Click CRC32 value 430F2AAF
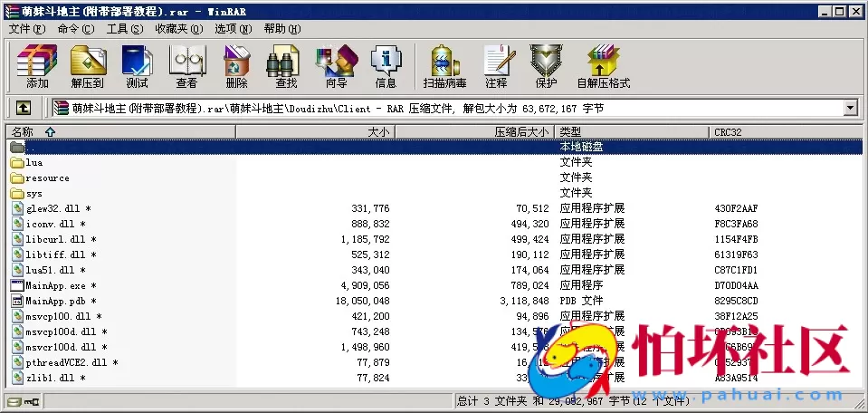The image size is (868, 413). [736, 208]
